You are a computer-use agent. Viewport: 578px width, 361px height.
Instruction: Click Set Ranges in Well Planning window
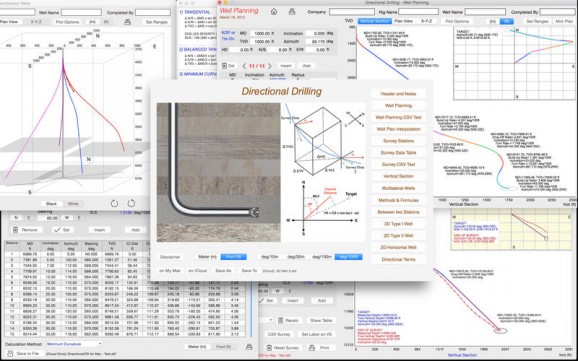(537, 22)
